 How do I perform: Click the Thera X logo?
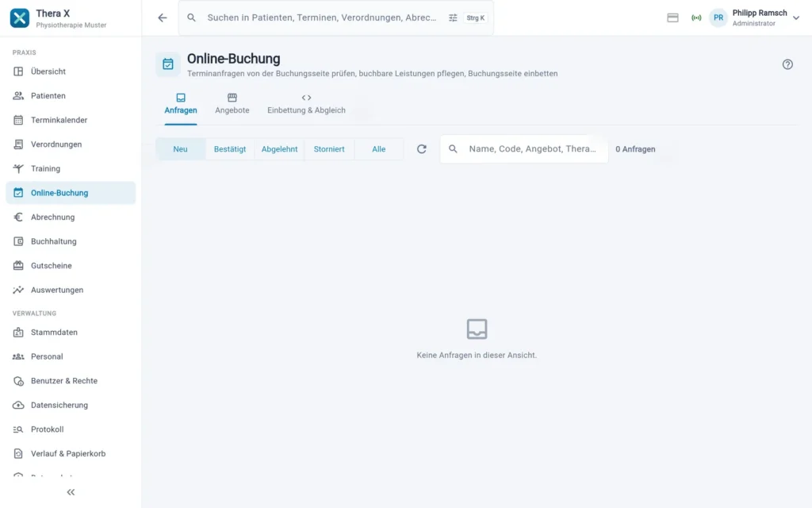20,17
